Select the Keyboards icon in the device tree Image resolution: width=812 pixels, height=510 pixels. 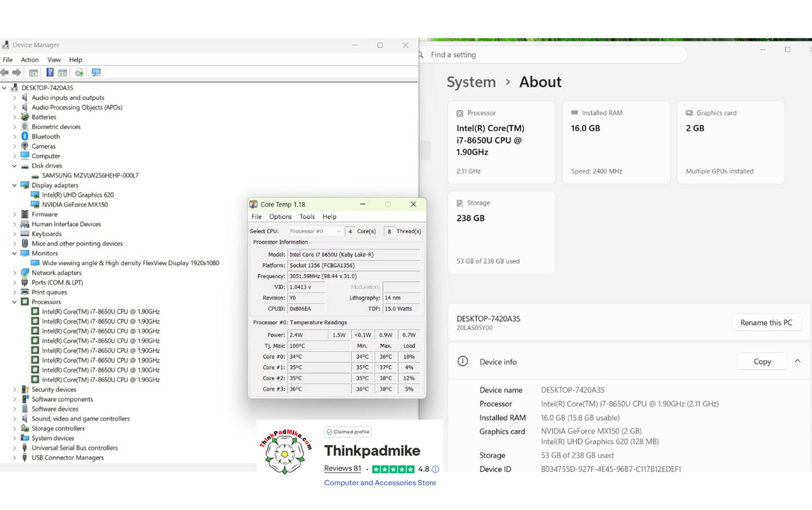[x=25, y=234]
